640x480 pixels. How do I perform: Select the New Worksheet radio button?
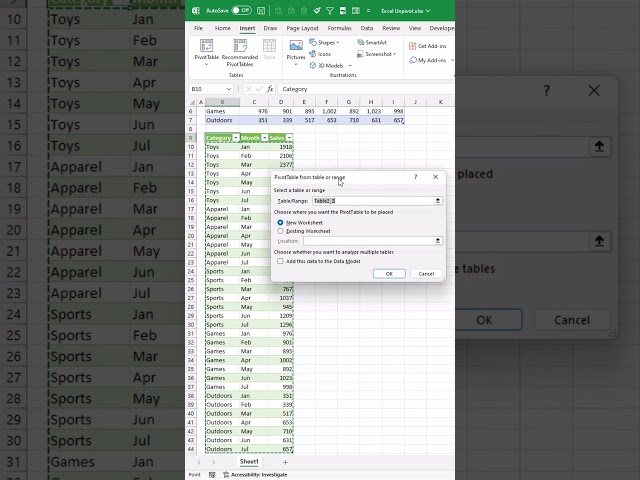tap(280, 222)
